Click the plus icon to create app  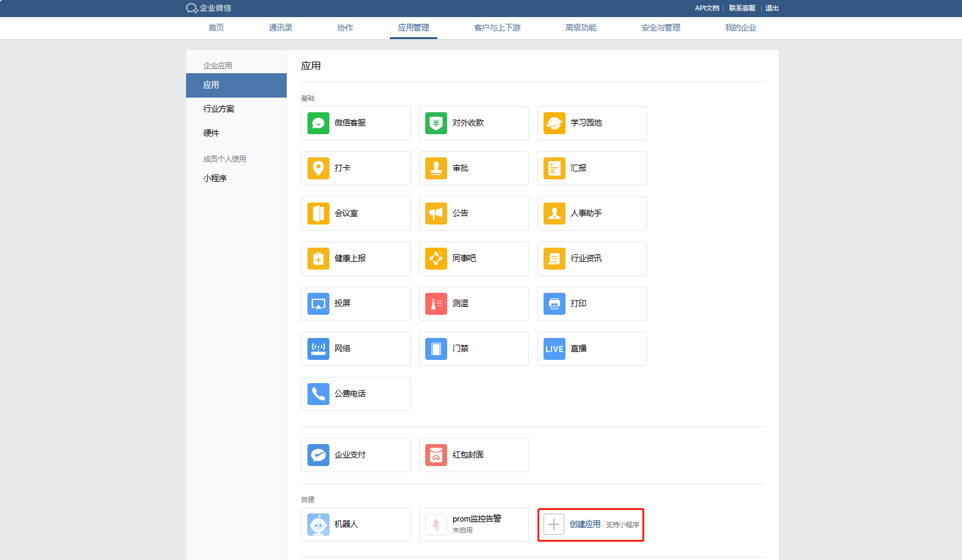(x=554, y=525)
